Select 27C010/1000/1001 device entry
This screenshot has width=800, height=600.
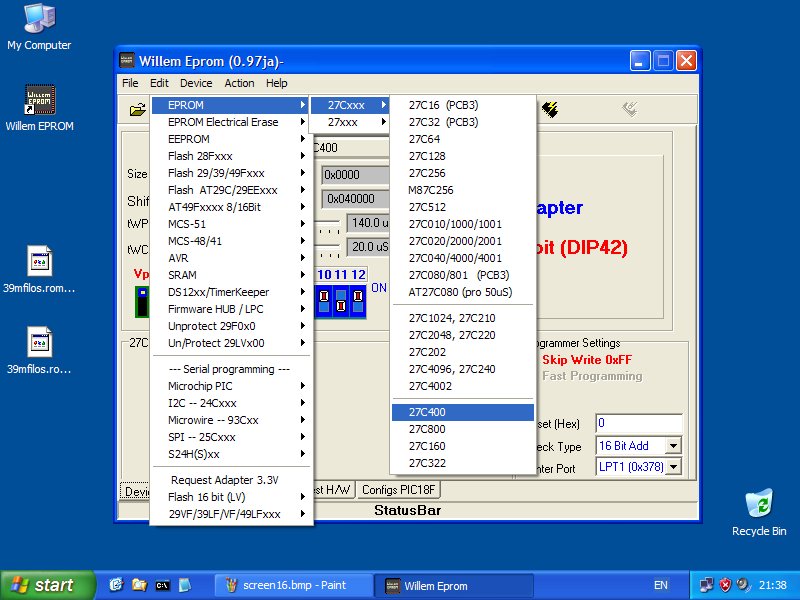[463, 224]
